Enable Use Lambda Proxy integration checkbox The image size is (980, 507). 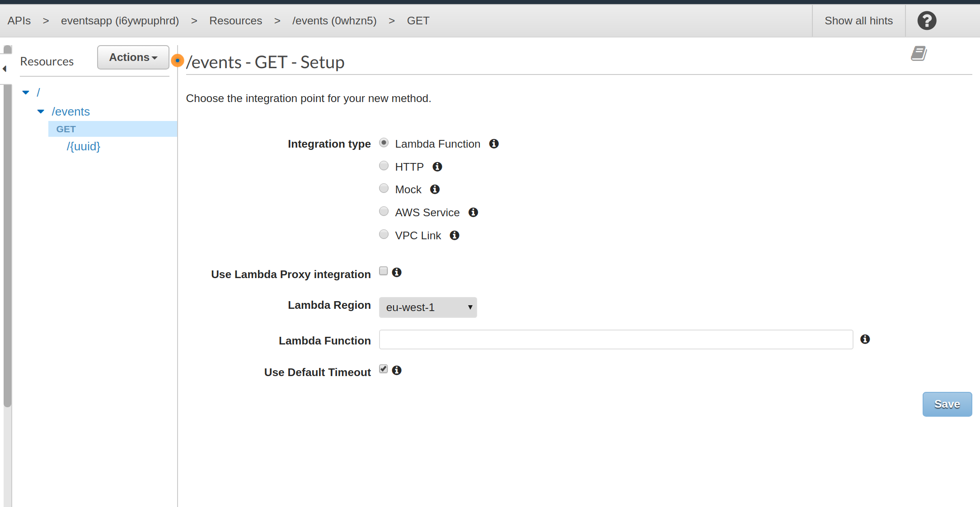[x=383, y=271]
